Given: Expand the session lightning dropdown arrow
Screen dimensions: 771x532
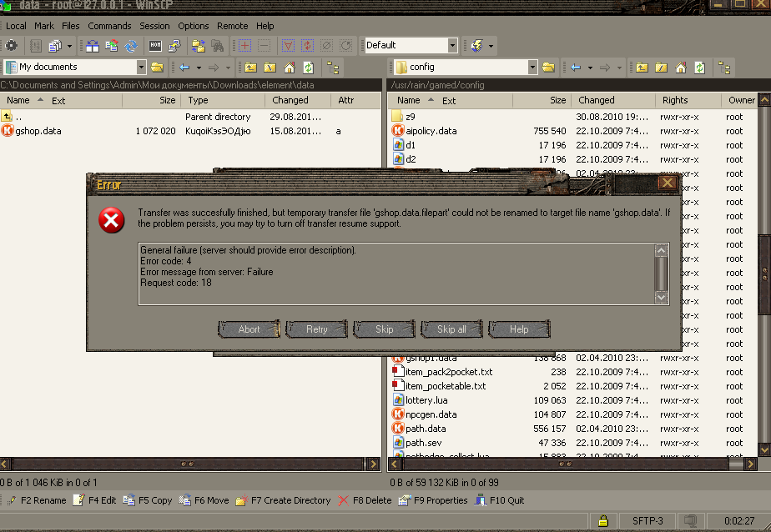Looking at the screenshot, I should pos(491,46).
